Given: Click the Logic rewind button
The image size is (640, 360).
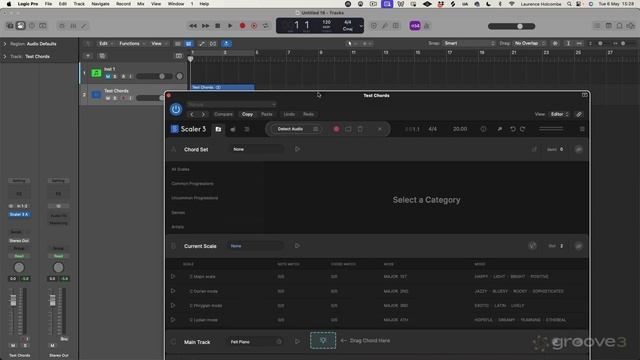Looking at the screenshot, I should click(193, 26).
